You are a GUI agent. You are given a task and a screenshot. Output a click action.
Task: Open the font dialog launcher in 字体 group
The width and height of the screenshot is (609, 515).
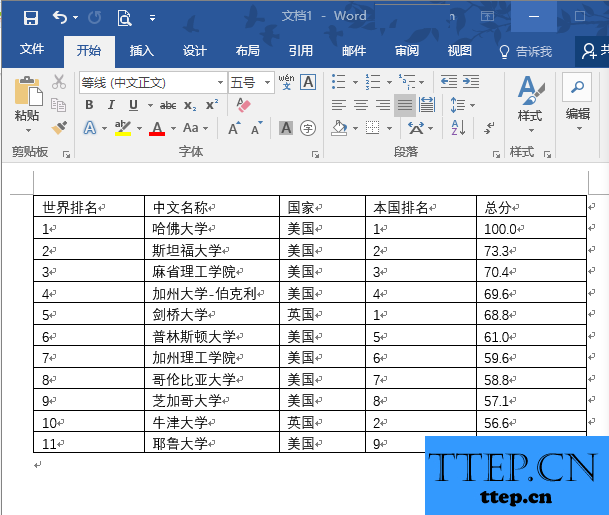[315, 155]
